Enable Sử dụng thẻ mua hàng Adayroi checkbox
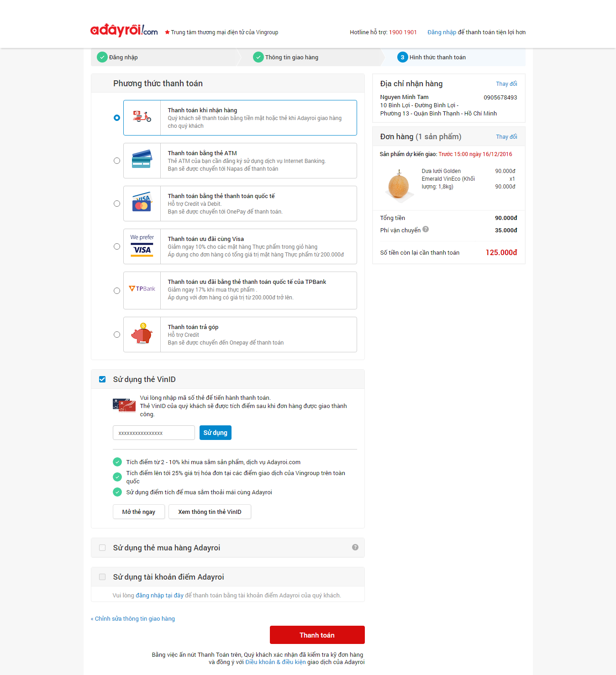 [102, 548]
